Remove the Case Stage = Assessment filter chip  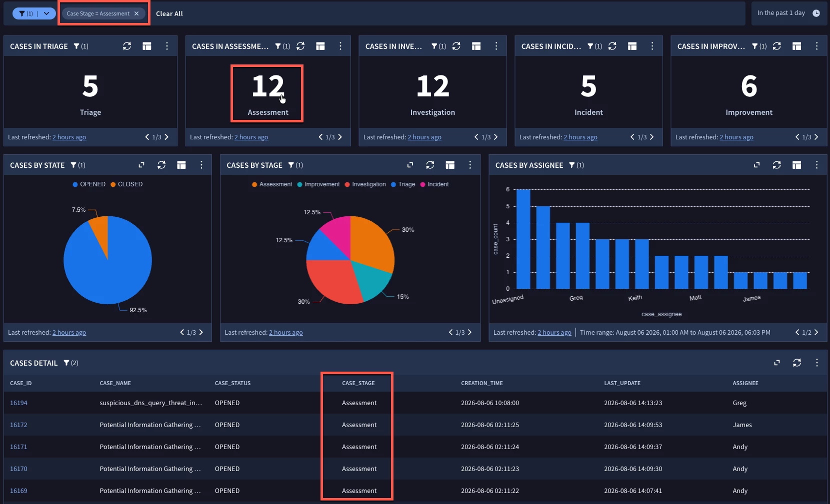click(x=136, y=13)
